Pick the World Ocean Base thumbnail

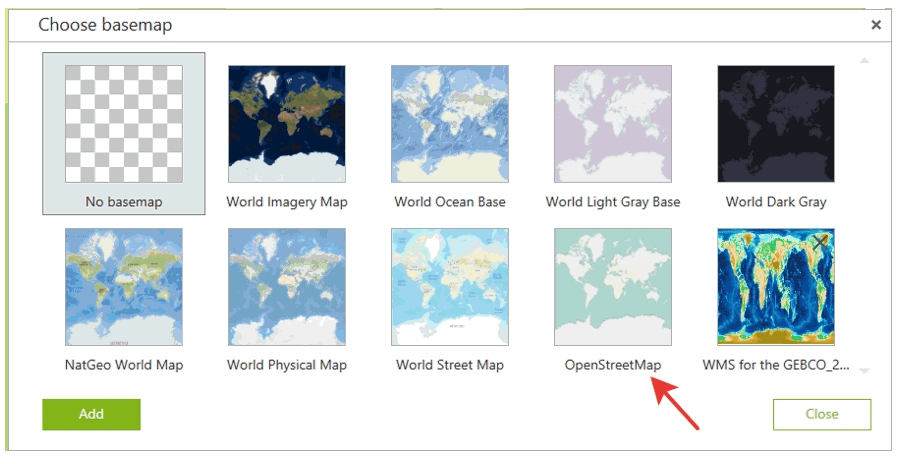(450, 124)
